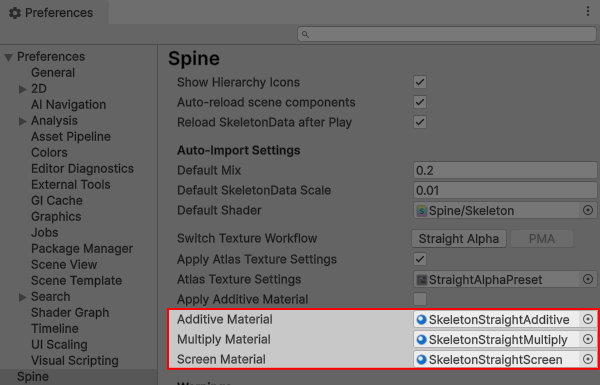Click the gear icon on Preferences tab
Viewport: 600px width, 385px height.
click(x=15, y=13)
